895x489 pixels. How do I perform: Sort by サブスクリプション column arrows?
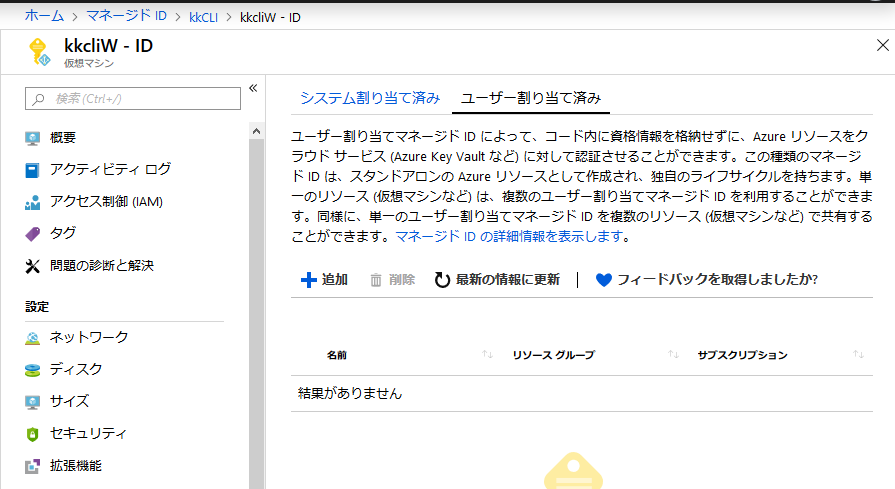point(858,354)
